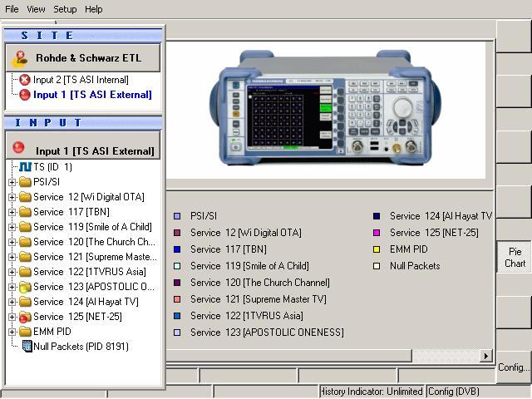The height and width of the screenshot is (399, 532).
Task: Click the yellow EMM PID legend swatch
Action: [x=377, y=249]
